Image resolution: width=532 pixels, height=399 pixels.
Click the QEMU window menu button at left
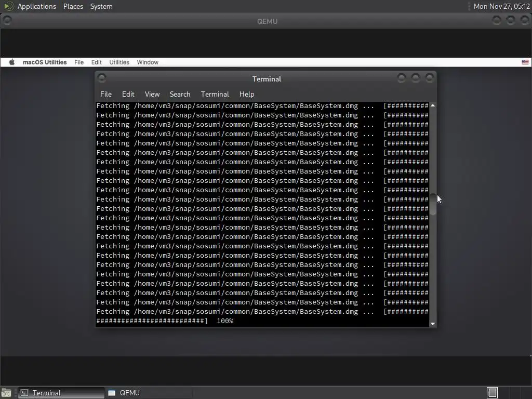click(7, 21)
